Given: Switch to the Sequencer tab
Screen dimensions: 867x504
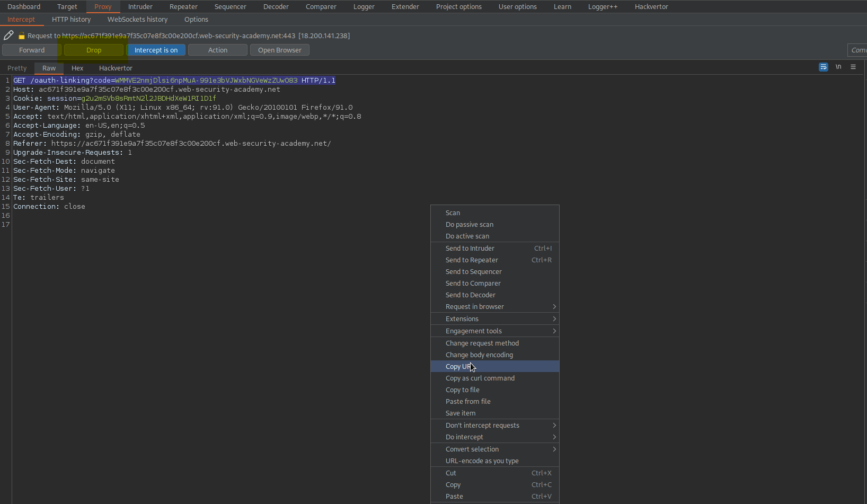Looking at the screenshot, I should 231,6.
